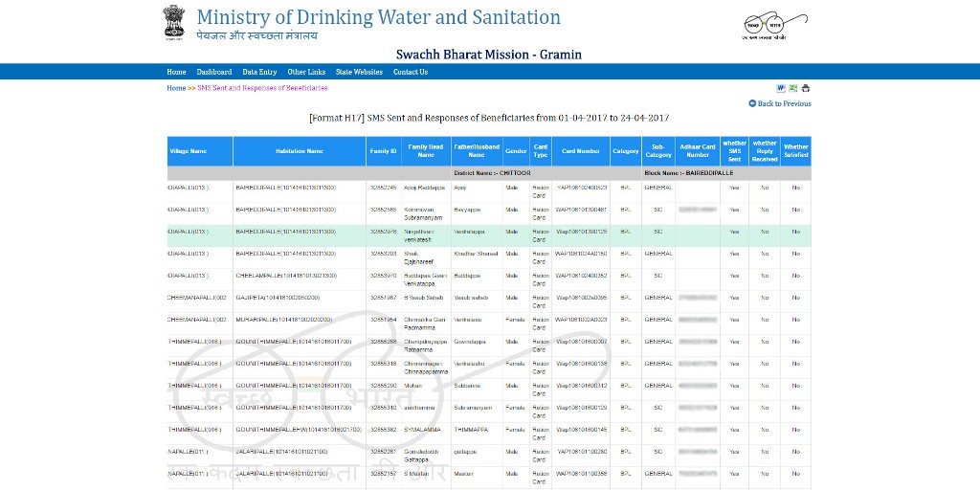Viewport: 980px width, 490px height.
Task: Click Home in the breadcrumb trail
Action: (176, 88)
